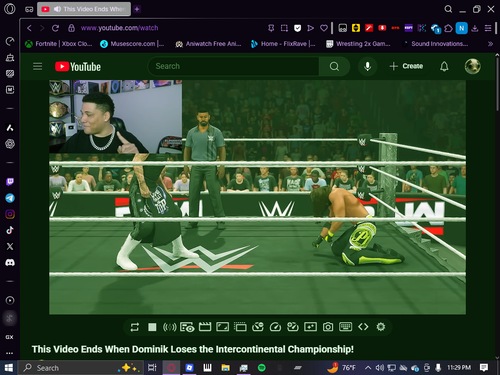Open Wrestling 2x Game bookmark
Screen dimensions: 500x375
tap(358, 44)
